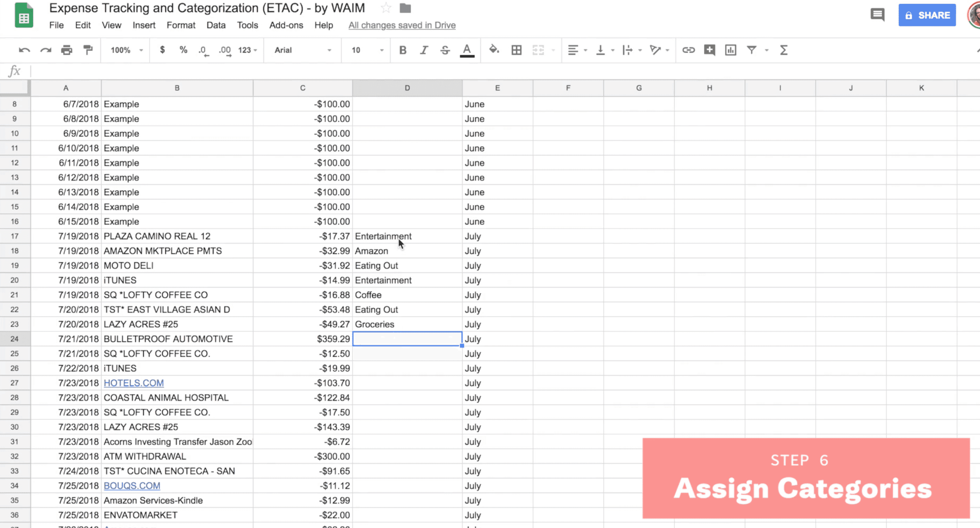
Task: Select the paint format roller
Action: (x=88, y=50)
